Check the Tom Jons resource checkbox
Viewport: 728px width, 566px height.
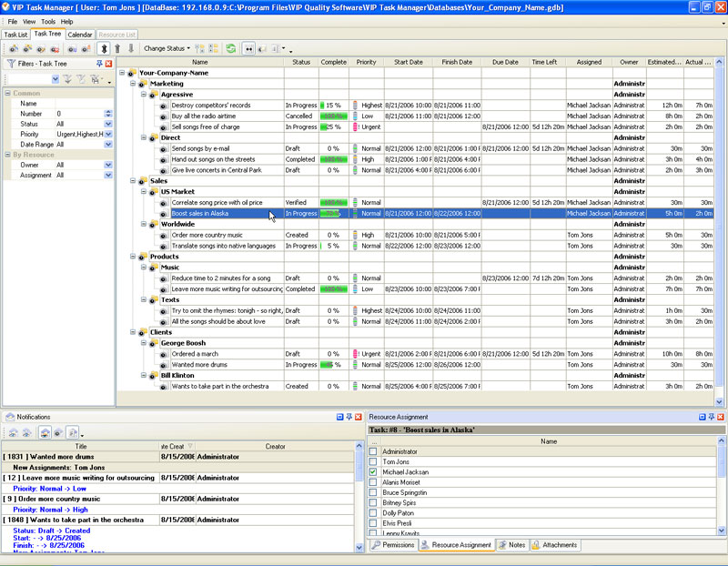point(373,462)
